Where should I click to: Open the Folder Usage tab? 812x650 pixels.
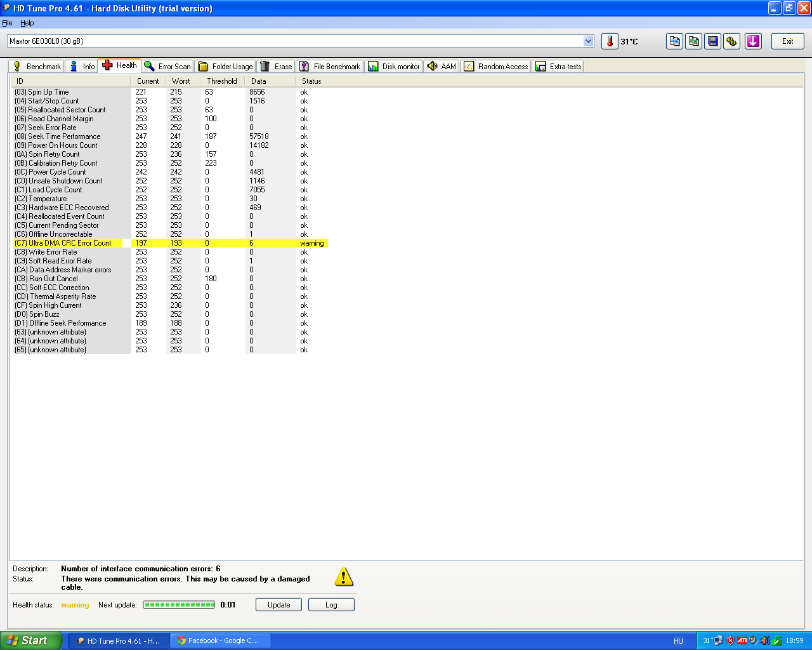click(225, 66)
